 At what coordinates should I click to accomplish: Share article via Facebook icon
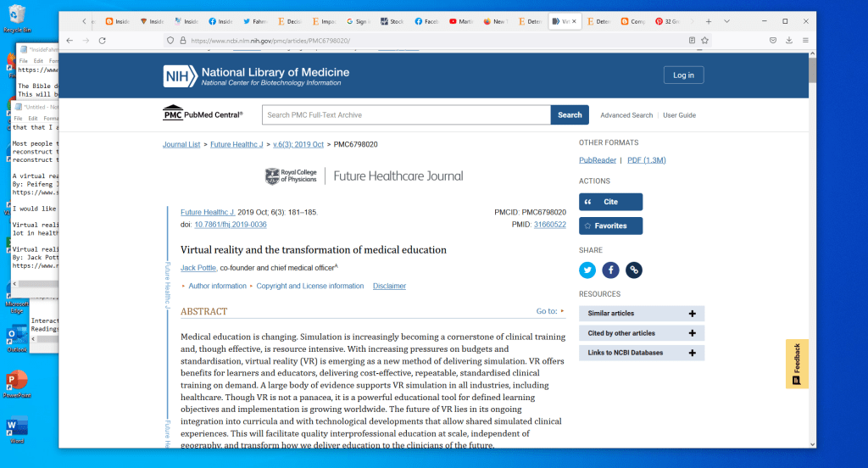click(x=610, y=270)
